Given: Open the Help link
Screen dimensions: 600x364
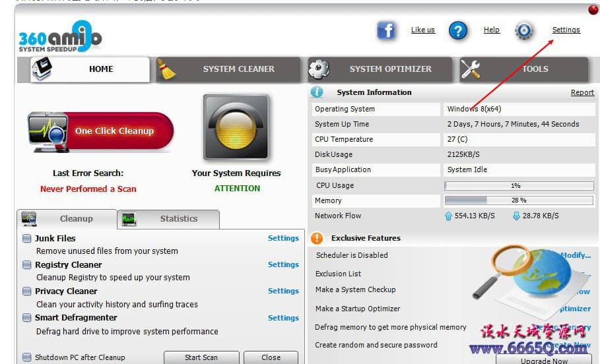Looking at the screenshot, I should tap(491, 30).
